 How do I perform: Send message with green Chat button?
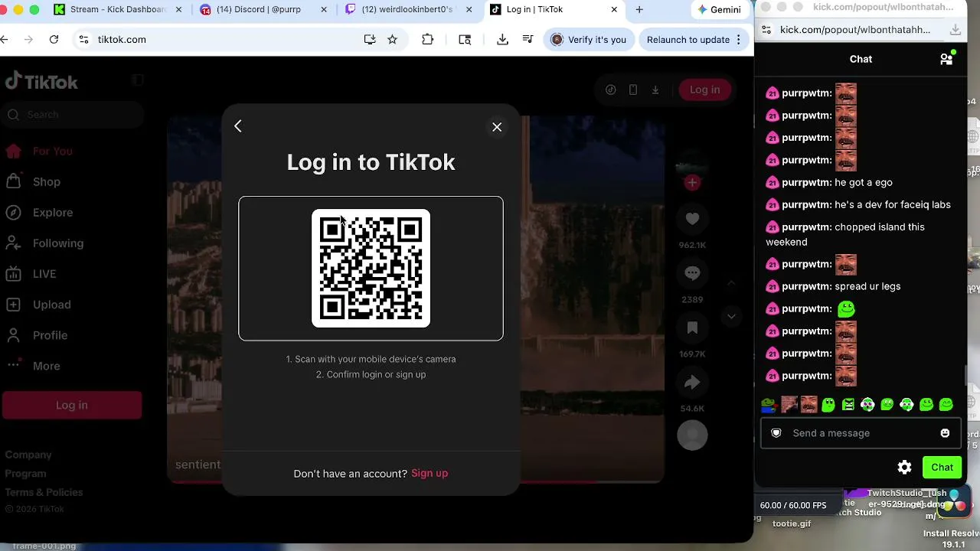[x=942, y=467]
